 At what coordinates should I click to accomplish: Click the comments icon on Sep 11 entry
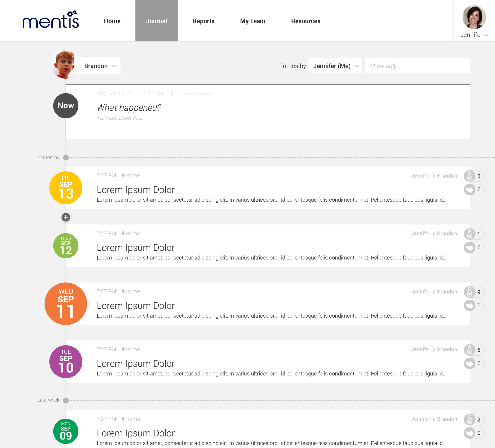469,305
